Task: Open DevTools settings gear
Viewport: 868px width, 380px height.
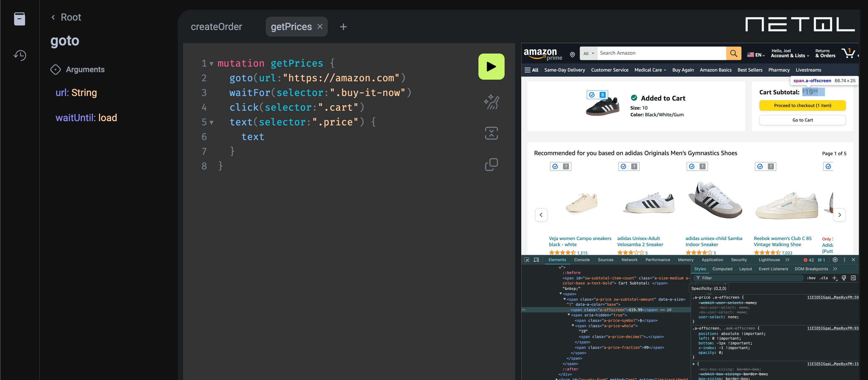Action: coord(835,260)
